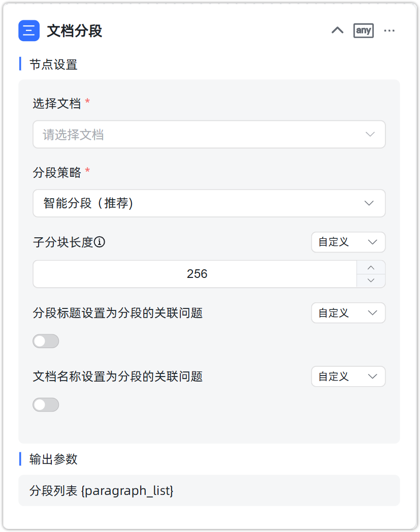This screenshot has height=532, width=420.
Task: Click the blue 文档分段 node icon
Action: [x=29, y=30]
